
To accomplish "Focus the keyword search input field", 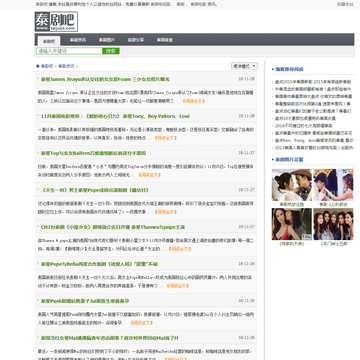I will tap(69, 51).
